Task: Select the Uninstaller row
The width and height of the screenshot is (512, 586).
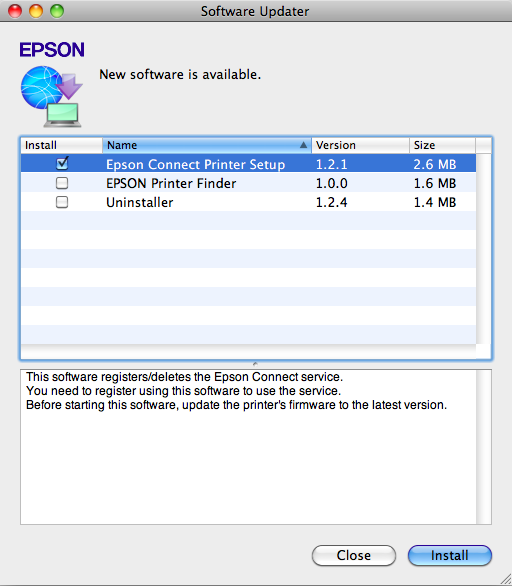Action: point(248,202)
